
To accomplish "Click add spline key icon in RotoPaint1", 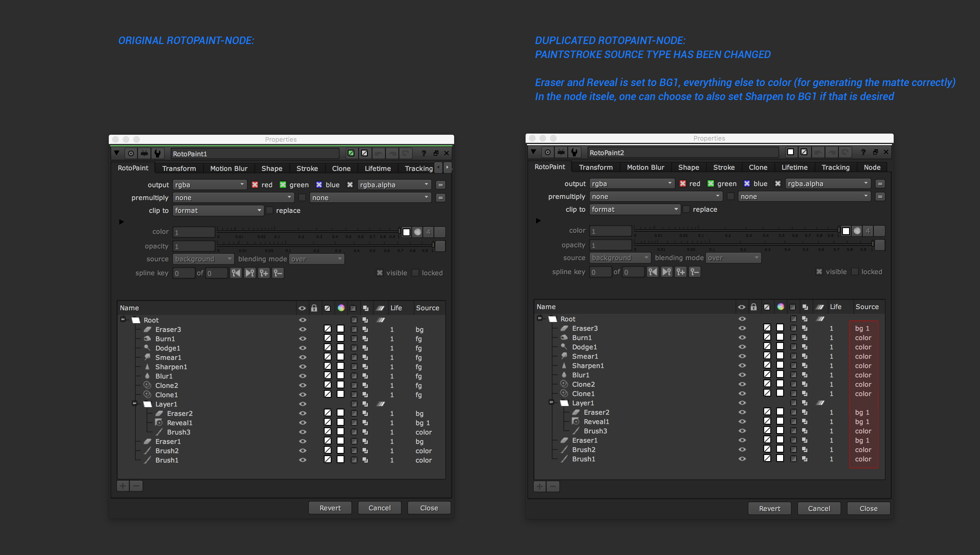I will coord(264,273).
